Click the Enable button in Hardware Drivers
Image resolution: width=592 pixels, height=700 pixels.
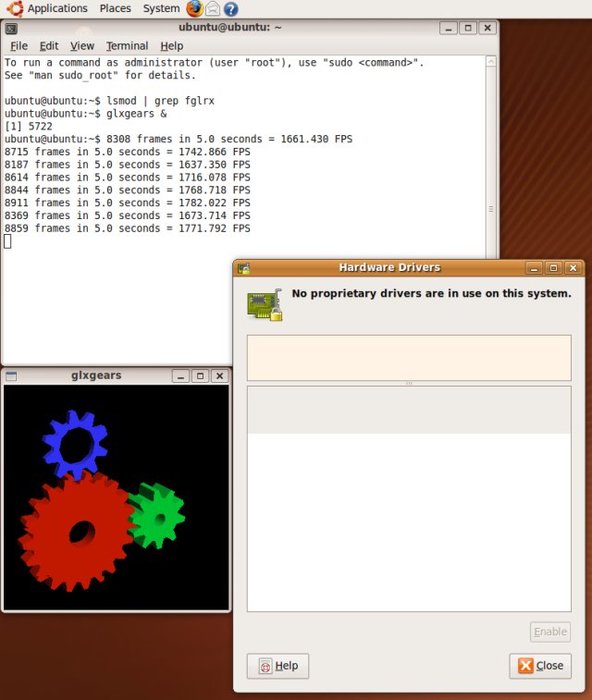[550, 632]
